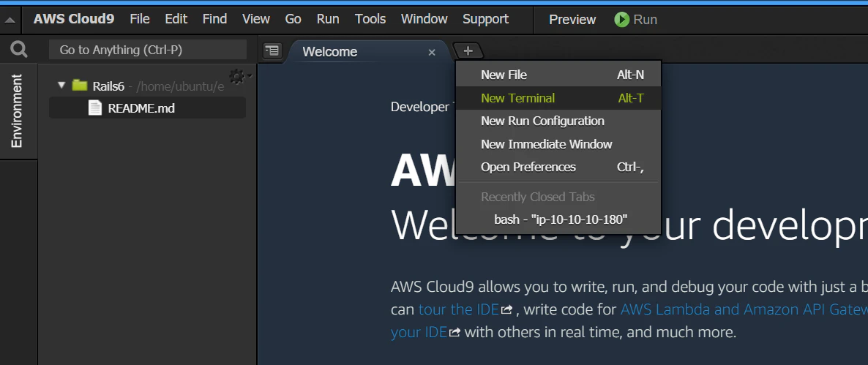Collapse the top menu bar arrow
The width and height of the screenshot is (868, 365).
click(x=10, y=20)
